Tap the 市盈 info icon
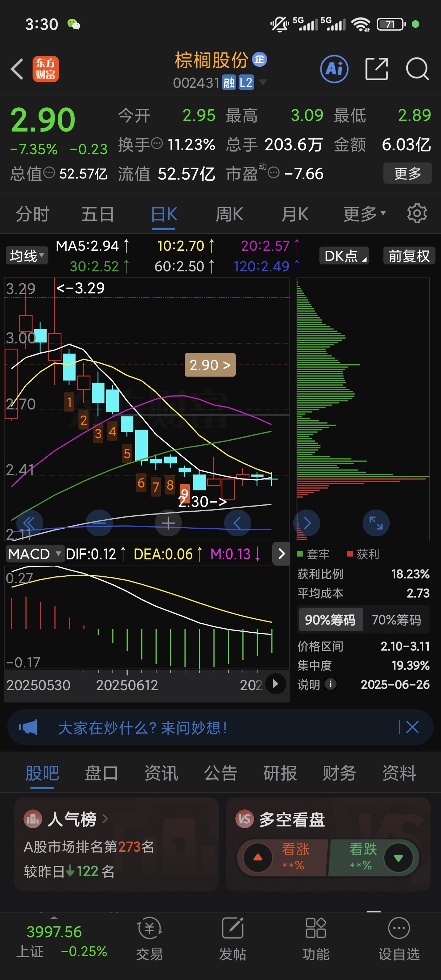The height and width of the screenshot is (980, 441). (274, 173)
